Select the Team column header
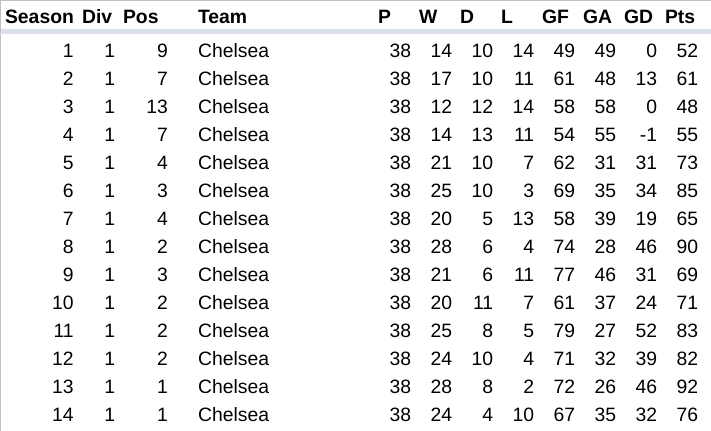 (x=222, y=17)
